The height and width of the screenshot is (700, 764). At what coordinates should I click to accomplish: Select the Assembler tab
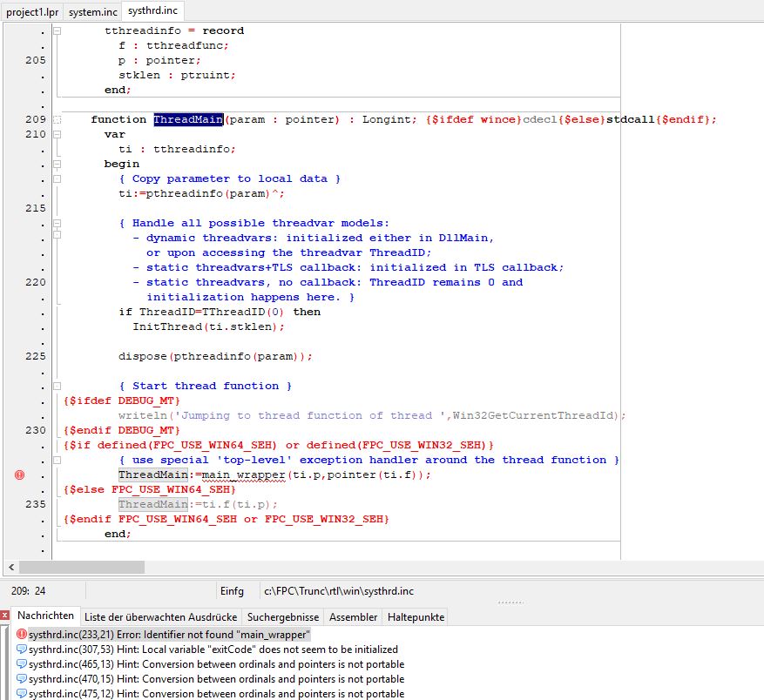point(353,616)
